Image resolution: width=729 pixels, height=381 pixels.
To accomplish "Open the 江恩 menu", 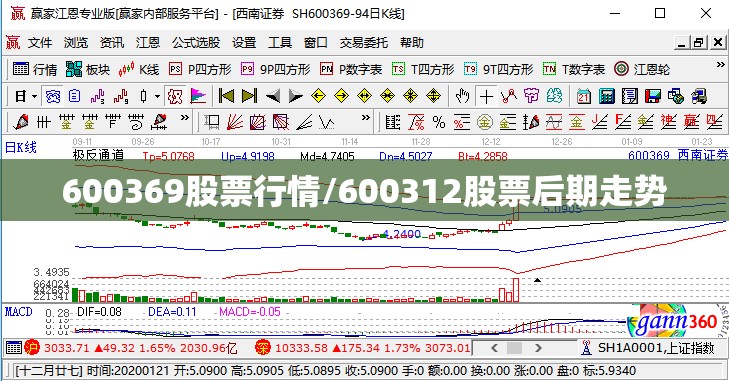I will (x=148, y=43).
